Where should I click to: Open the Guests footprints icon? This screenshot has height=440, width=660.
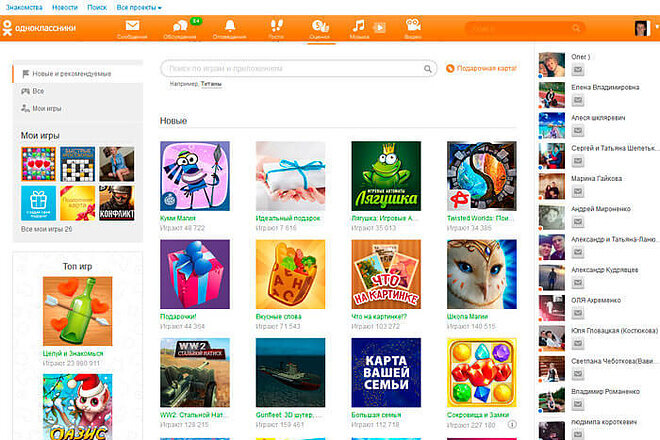point(277,28)
